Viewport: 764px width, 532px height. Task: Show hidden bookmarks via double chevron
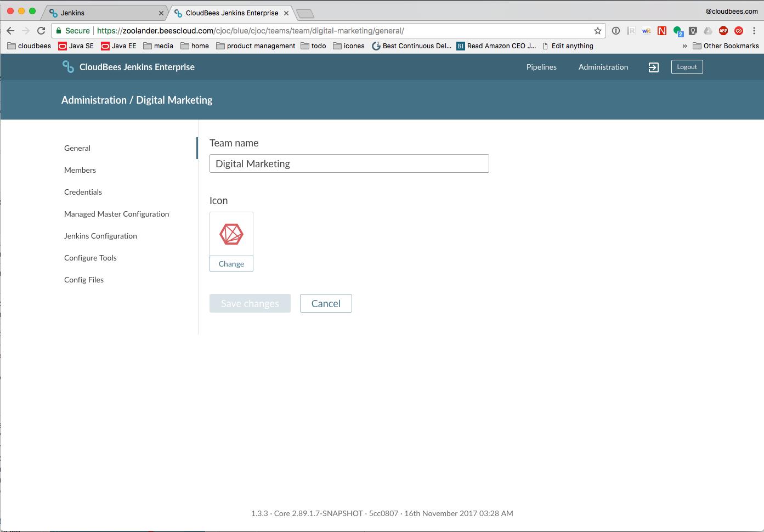(684, 46)
